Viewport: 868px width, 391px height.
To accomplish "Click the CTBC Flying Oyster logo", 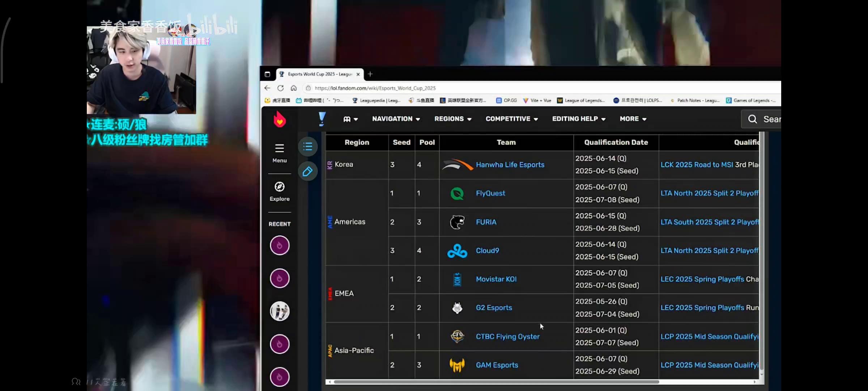I will 457,336.
